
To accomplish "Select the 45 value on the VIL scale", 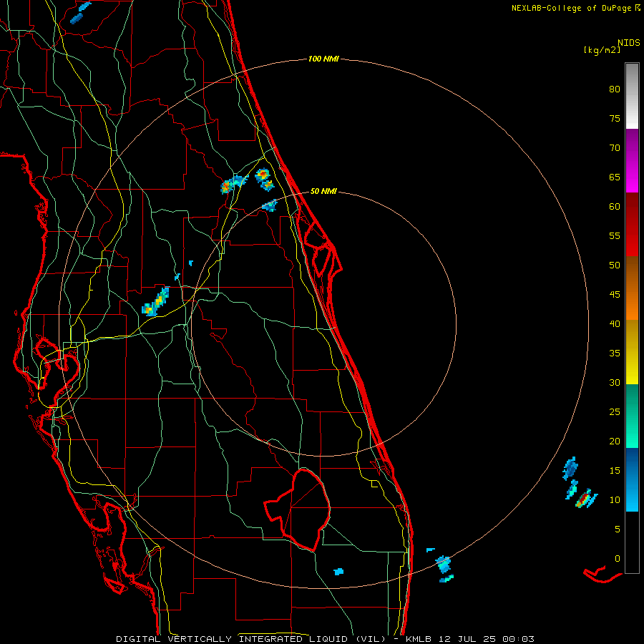I will tap(615, 295).
